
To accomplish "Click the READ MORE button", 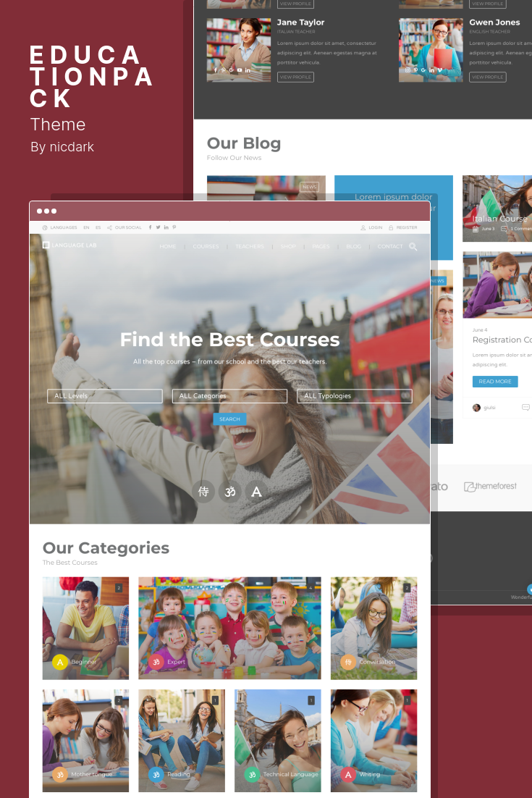I will coord(495,381).
